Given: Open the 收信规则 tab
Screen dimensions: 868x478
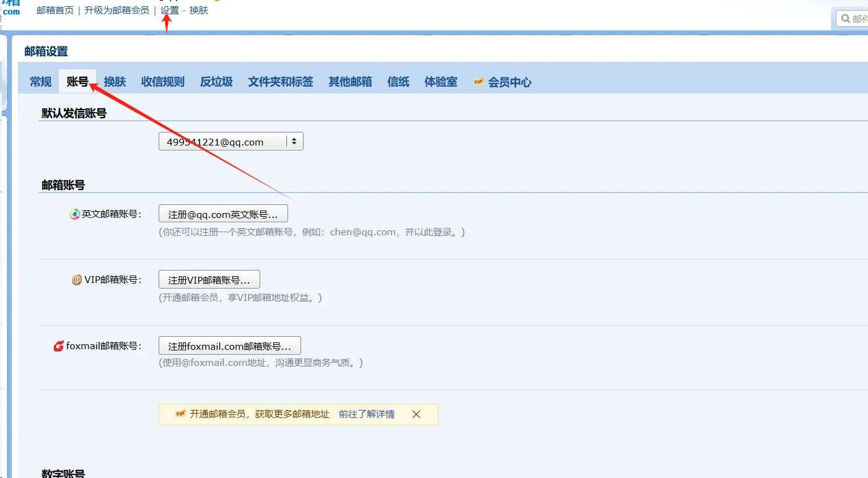Looking at the screenshot, I should 163,82.
